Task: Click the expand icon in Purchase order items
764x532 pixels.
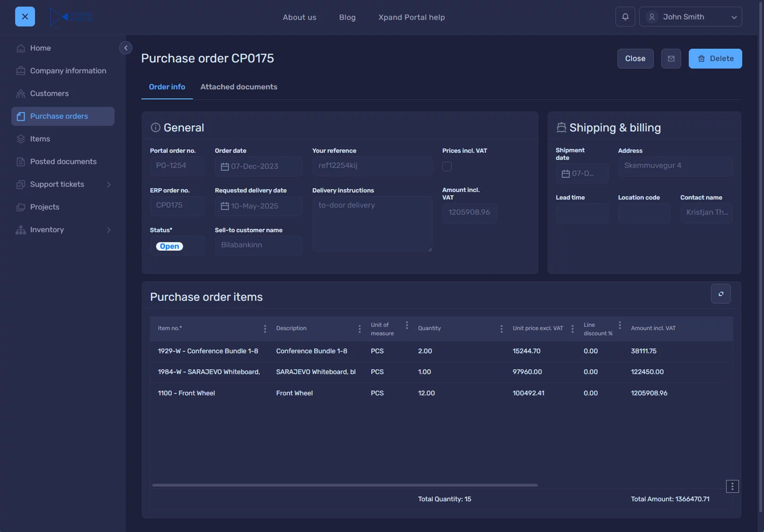Action: click(x=720, y=294)
